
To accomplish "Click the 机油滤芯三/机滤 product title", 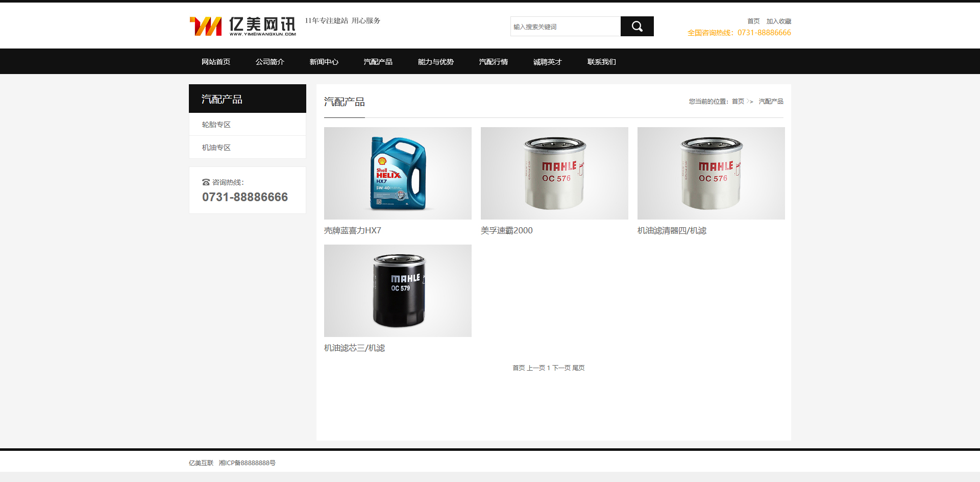I will point(354,348).
